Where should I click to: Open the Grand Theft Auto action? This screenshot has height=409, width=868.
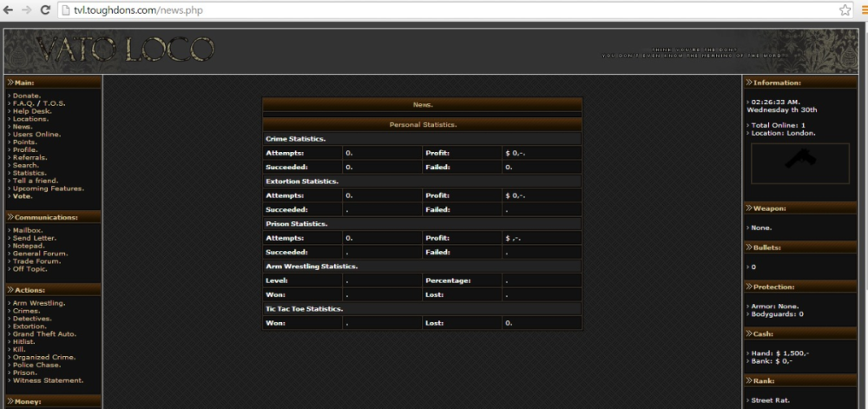coord(44,333)
